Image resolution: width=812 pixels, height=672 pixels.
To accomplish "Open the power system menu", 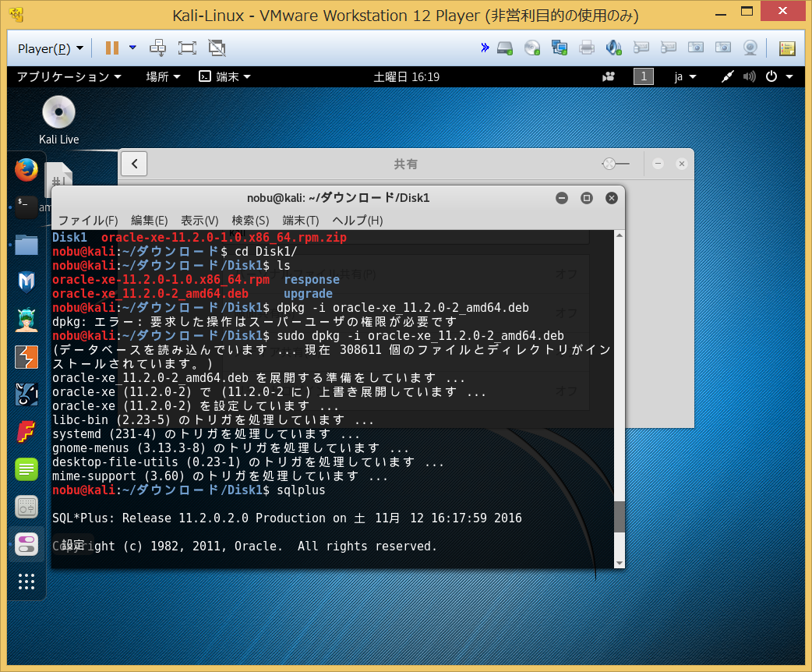I will point(778,76).
